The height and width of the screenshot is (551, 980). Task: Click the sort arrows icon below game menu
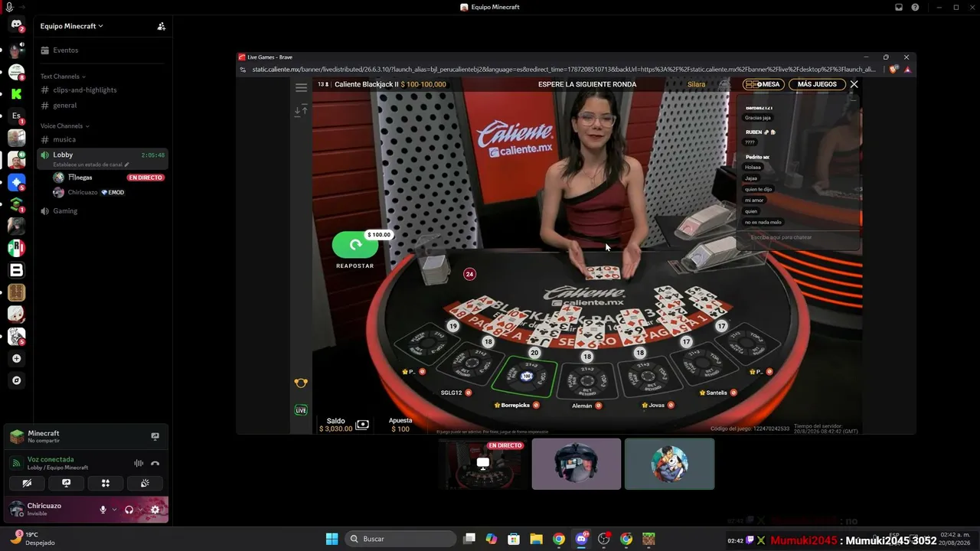(x=301, y=111)
